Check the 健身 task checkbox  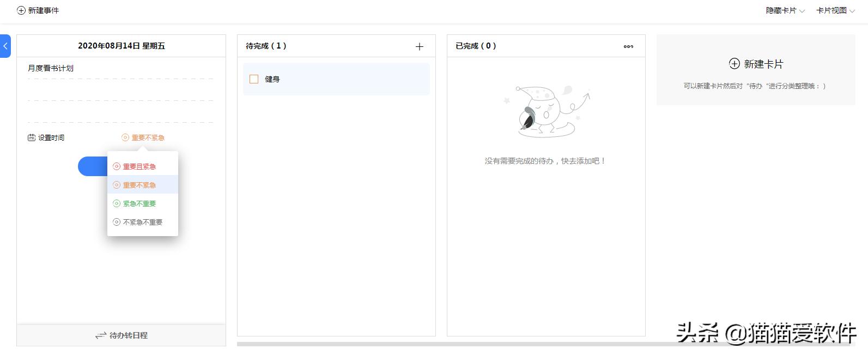point(254,79)
